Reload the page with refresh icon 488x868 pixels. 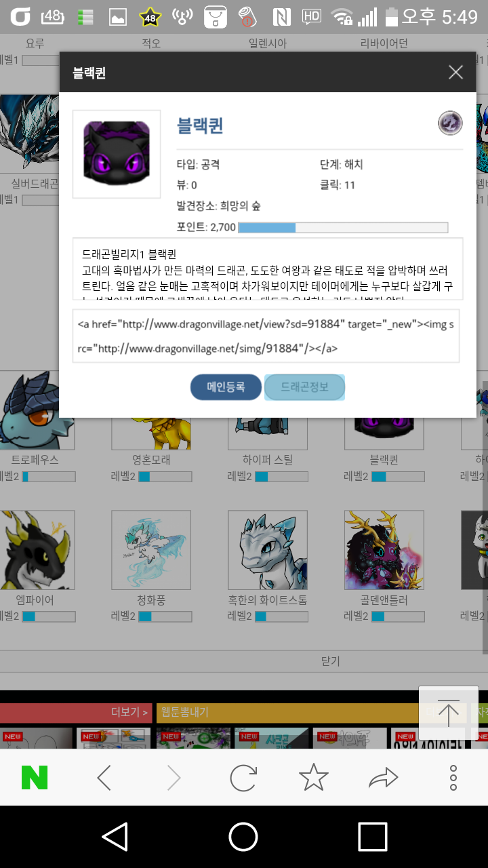coord(243,778)
